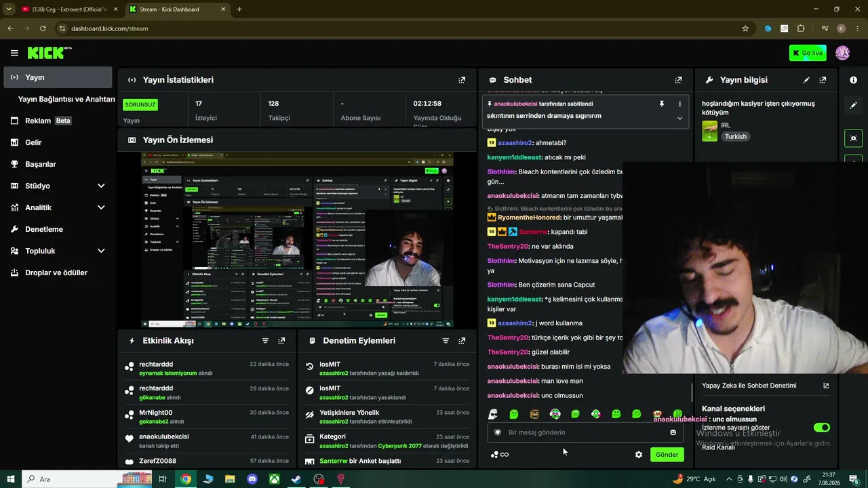Unpin the pinned chat message
This screenshot has height=488, width=868.
[x=661, y=104]
